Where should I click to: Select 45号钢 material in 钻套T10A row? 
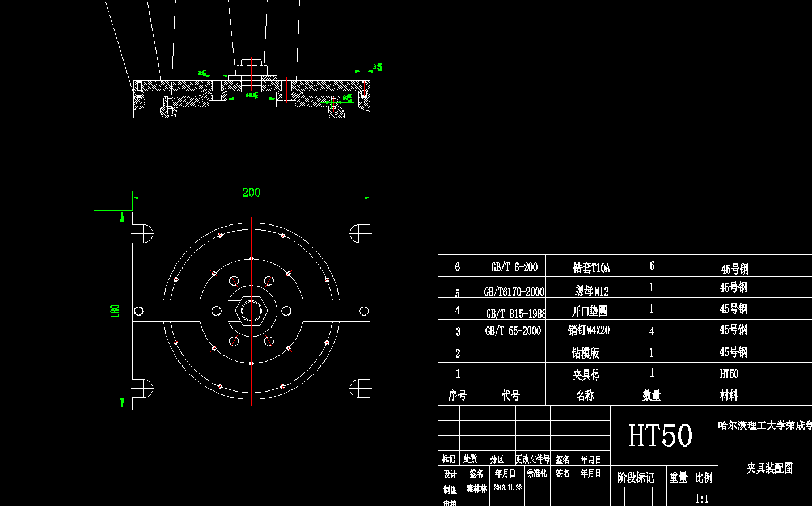click(735, 269)
